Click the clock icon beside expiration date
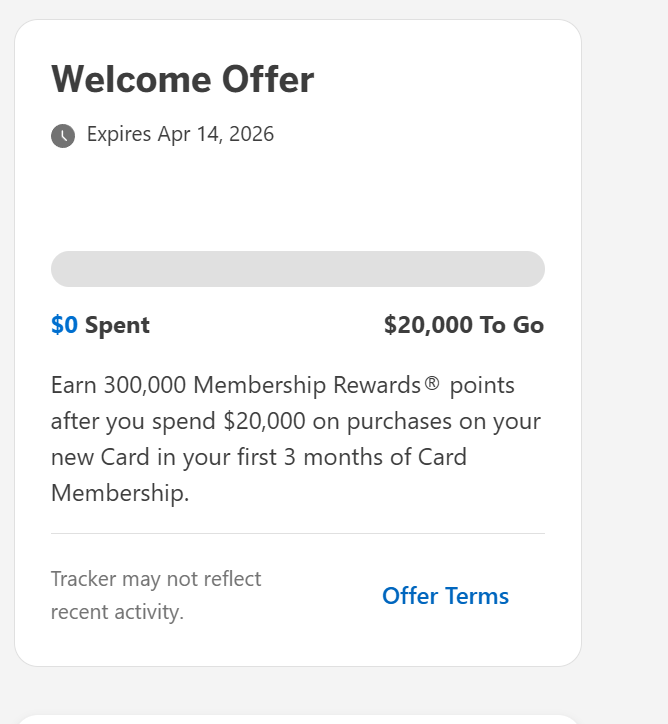This screenshot has width=668, height=724. click(x=63, y=135)
